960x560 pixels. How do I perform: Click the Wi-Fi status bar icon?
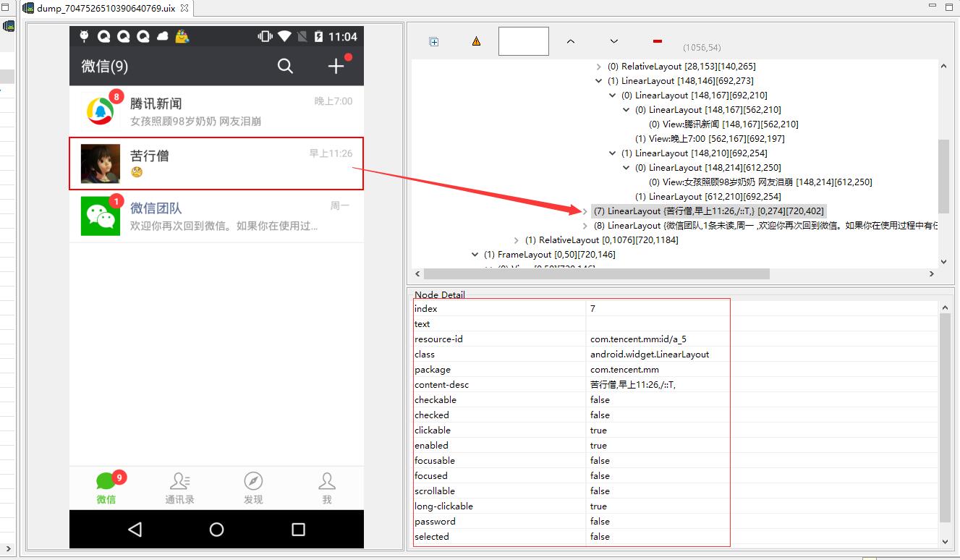(284, 36)
